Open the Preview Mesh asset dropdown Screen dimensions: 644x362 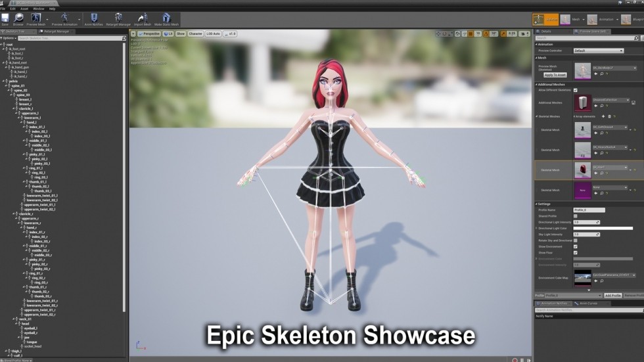click(x=614, y=68)
